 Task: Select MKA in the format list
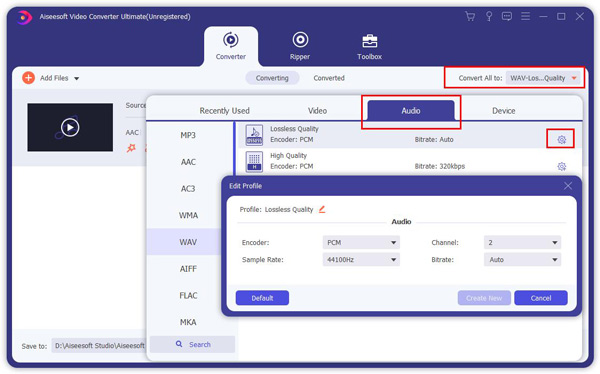pyautogui.click(x=188, y=322)
